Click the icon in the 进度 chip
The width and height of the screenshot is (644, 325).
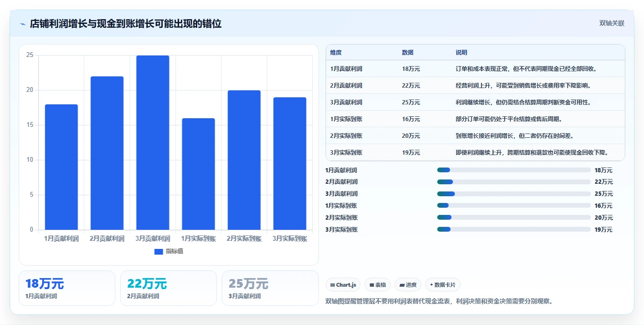(x=402, y=285)
